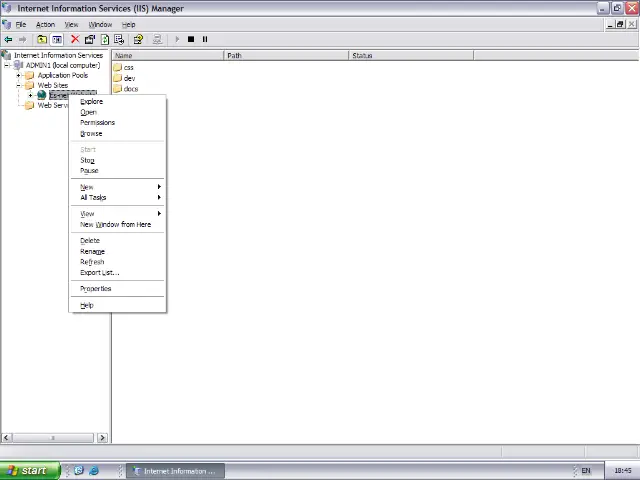Choose Rename from the context menu

[x=118, y=251]
